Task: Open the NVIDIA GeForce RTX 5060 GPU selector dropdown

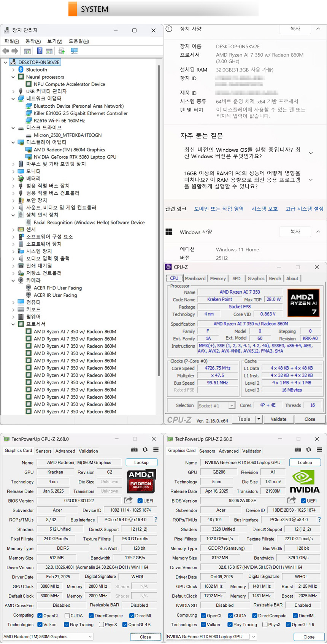Action: (x=254, y=636)
